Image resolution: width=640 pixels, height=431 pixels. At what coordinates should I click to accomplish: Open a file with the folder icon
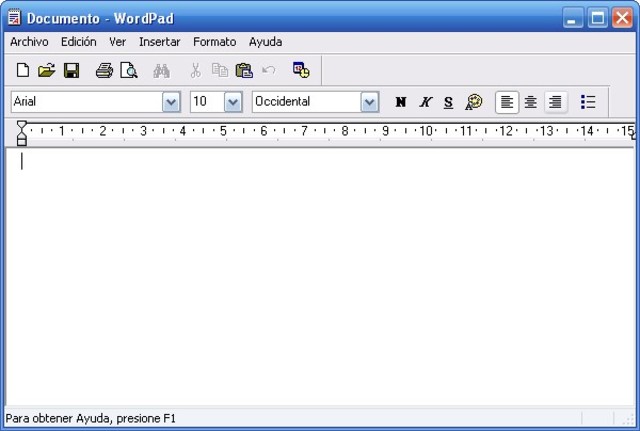tap(47, 70)
